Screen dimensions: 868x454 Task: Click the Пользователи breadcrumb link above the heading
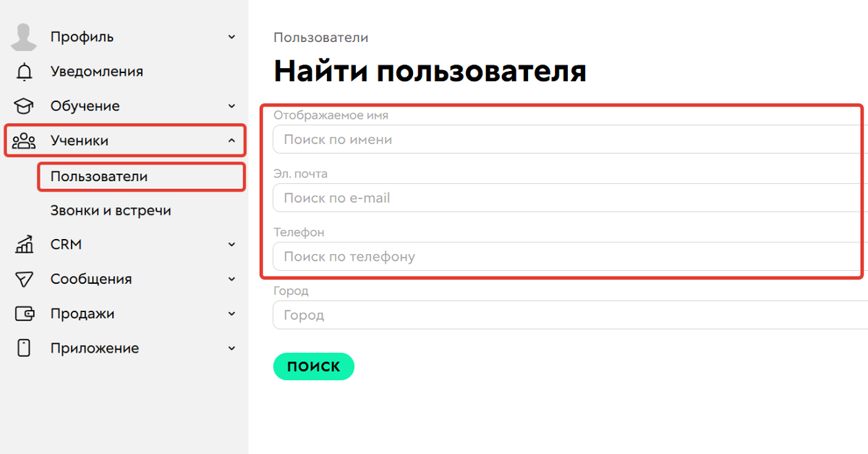click(x=320, y=37)
